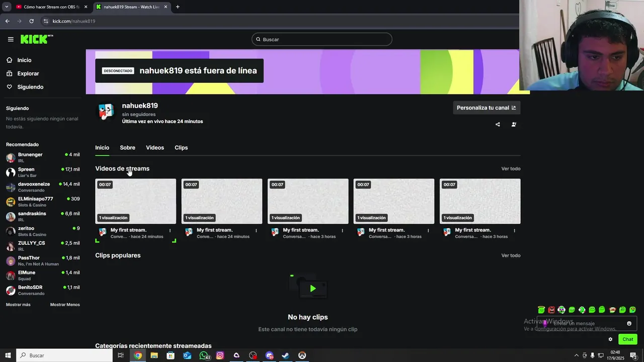Open Windows notification center
Screen dimensions: 644x362
tap(633, 355)
